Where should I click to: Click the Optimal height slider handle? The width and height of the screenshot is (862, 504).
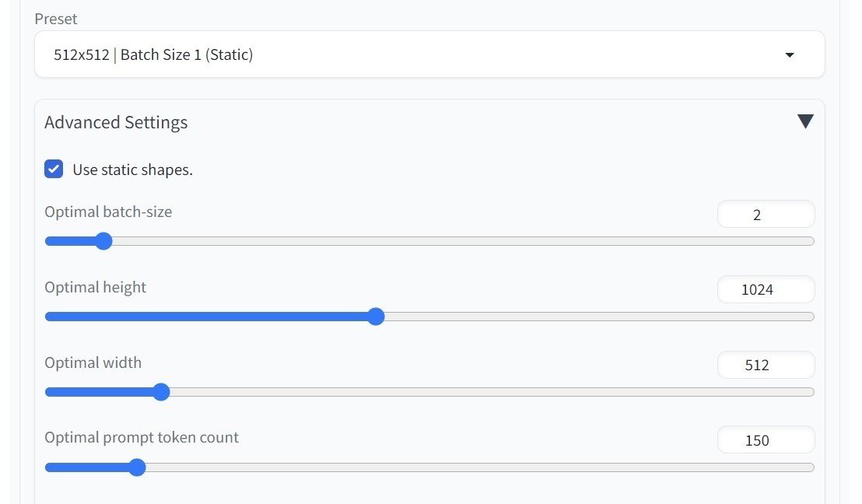click(376, 317)
